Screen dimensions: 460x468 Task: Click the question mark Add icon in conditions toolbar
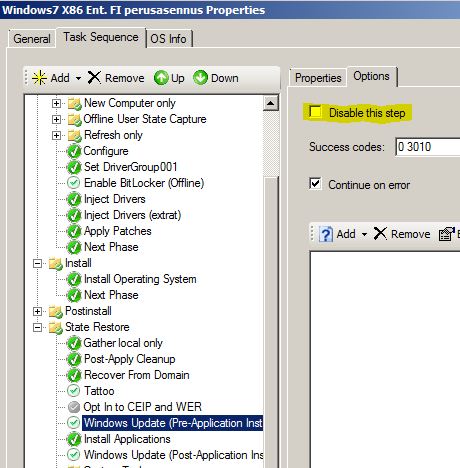tap(326, 234)
